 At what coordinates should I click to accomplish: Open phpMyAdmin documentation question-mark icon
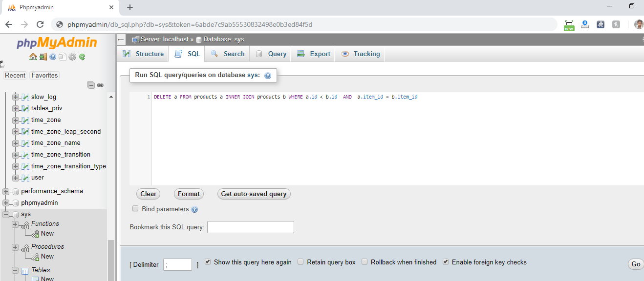53,57
